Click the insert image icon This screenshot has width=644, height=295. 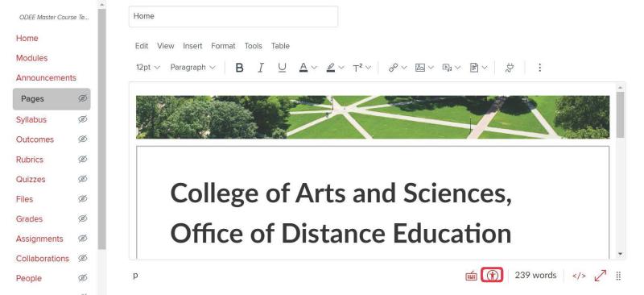click(x=419, y=68)
